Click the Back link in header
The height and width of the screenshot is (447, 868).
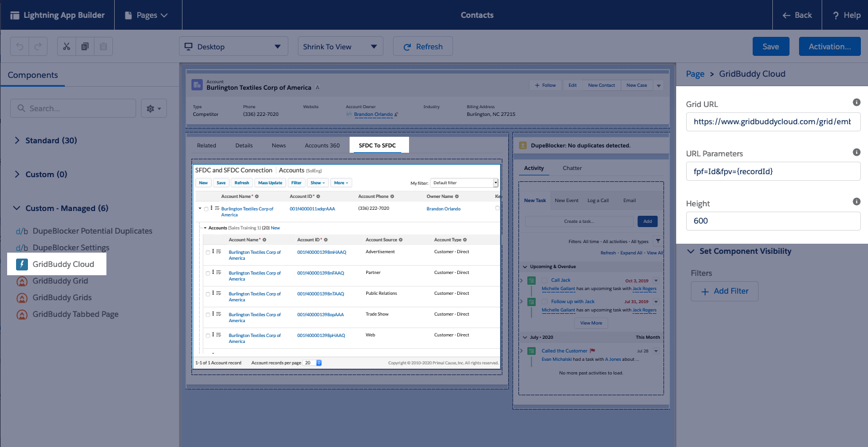(797, 15)
